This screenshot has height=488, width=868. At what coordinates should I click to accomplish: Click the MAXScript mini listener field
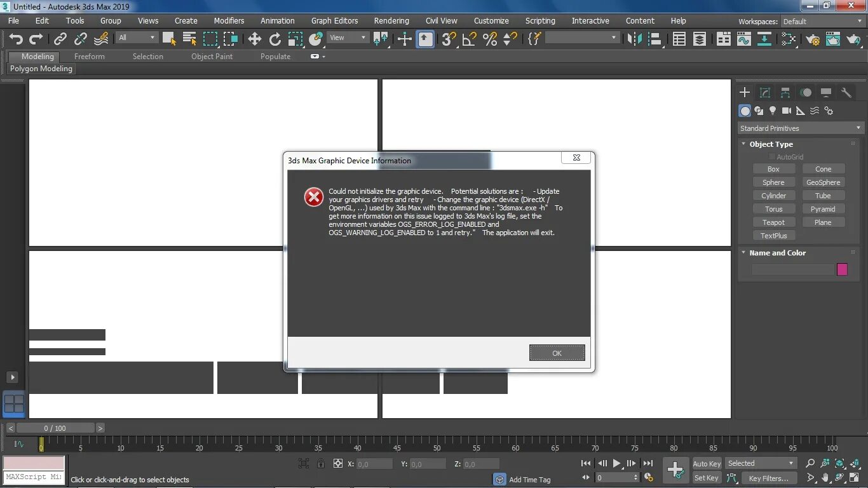click(x=34, y=477)
